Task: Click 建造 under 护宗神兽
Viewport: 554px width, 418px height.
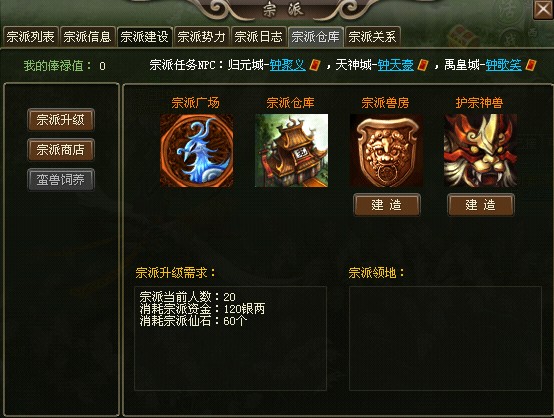Action: 481,205
